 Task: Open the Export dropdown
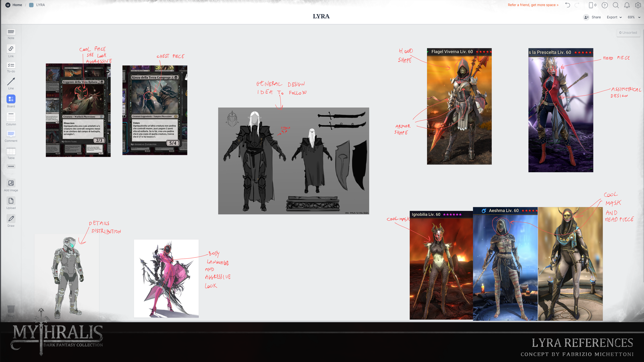click(x=614, y=17)
